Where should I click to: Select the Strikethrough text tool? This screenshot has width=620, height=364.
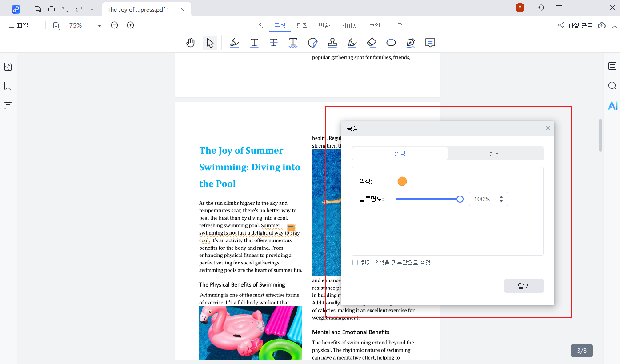[x=274, y=43]
